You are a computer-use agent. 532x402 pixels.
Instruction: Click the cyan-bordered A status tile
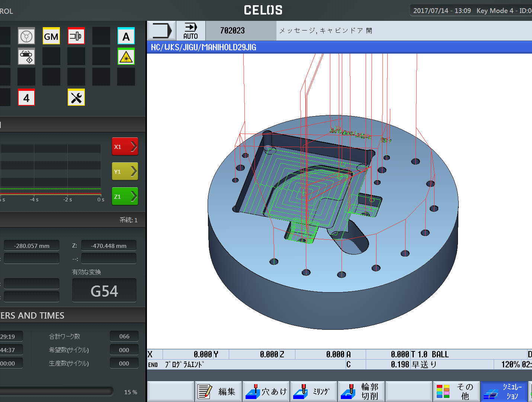(x=126, y=36)
